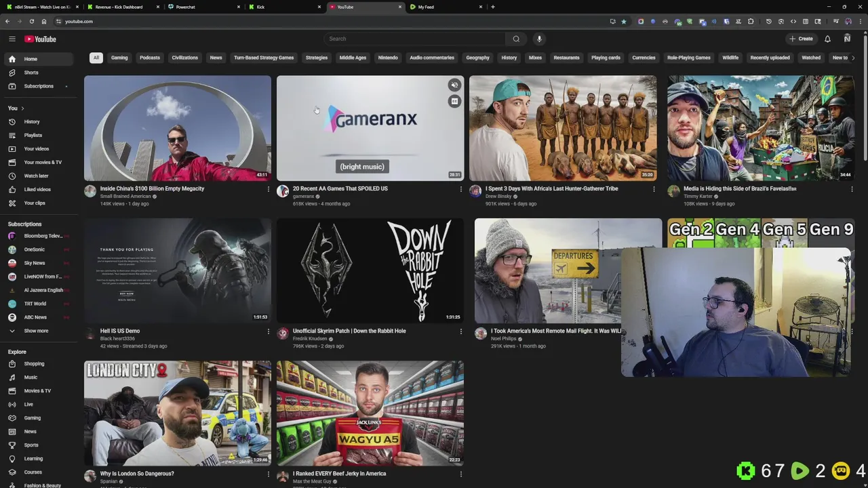This screenshot has width=868, height=488.
Task: Select the Middle Ages filter chip
Action: pyautogui.click(x=353, y=58)
